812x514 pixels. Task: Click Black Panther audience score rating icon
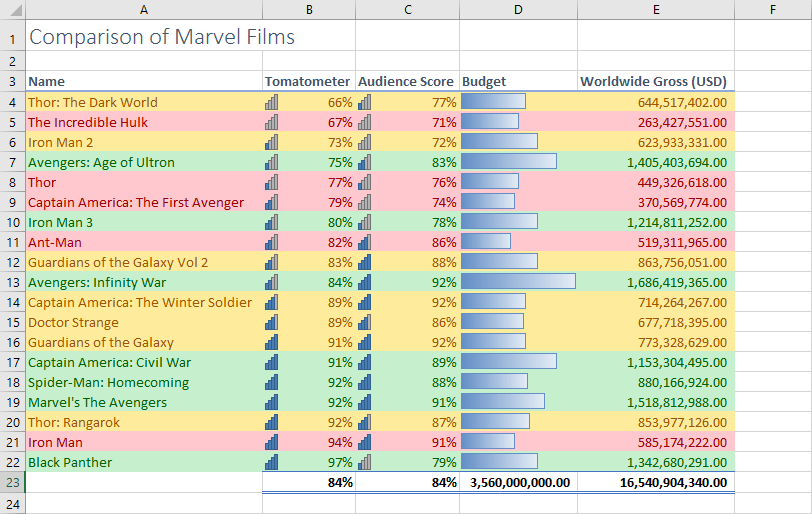click(365, 462)
